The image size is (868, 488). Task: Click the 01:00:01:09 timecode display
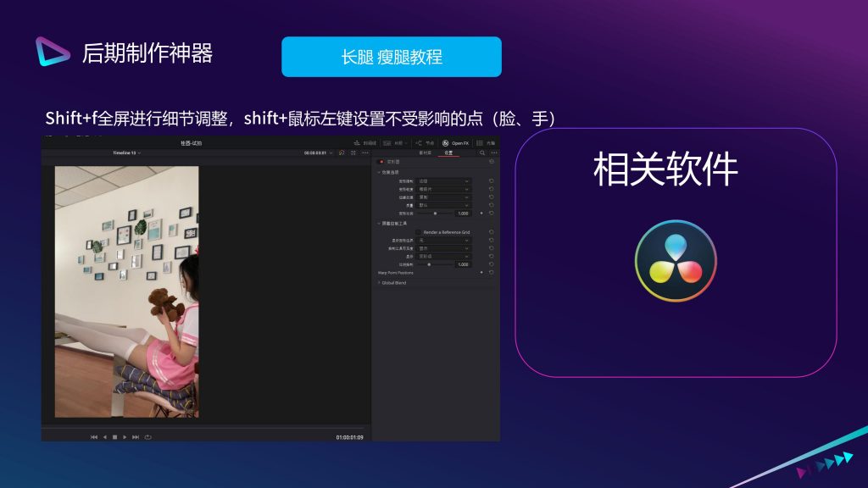pyautogui.click(x=349, y=437)
